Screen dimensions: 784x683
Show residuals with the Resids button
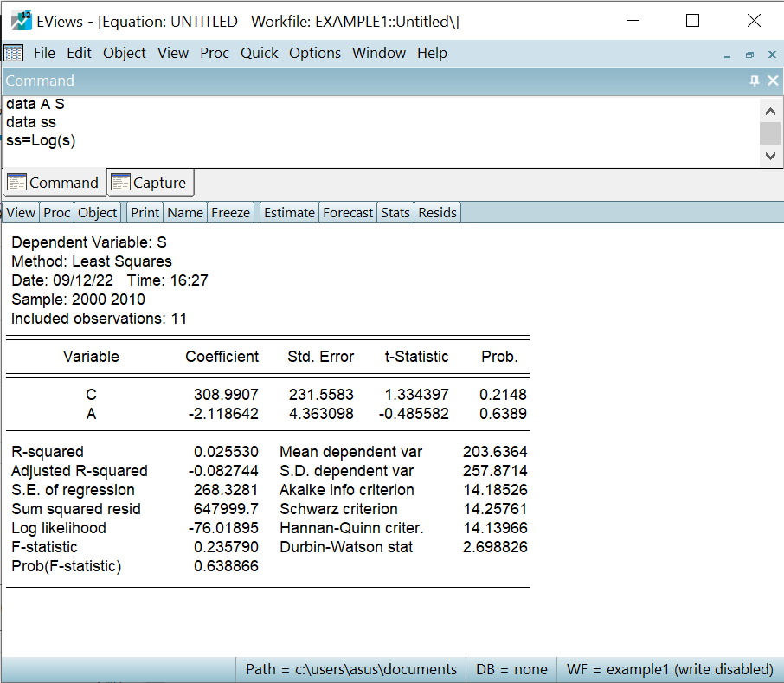coord(437,212)
